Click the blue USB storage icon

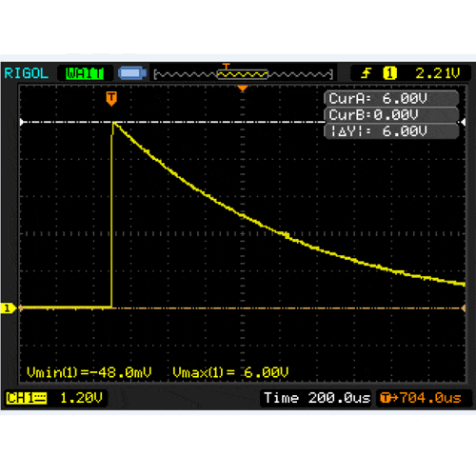coord(132,73)
